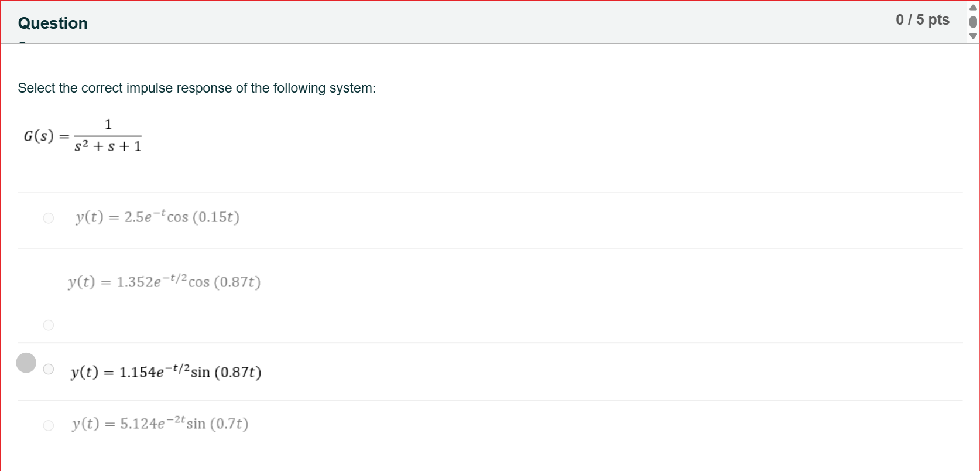Click the scroll down arrow in header
The image size is (980, 471).
point(973,36)
